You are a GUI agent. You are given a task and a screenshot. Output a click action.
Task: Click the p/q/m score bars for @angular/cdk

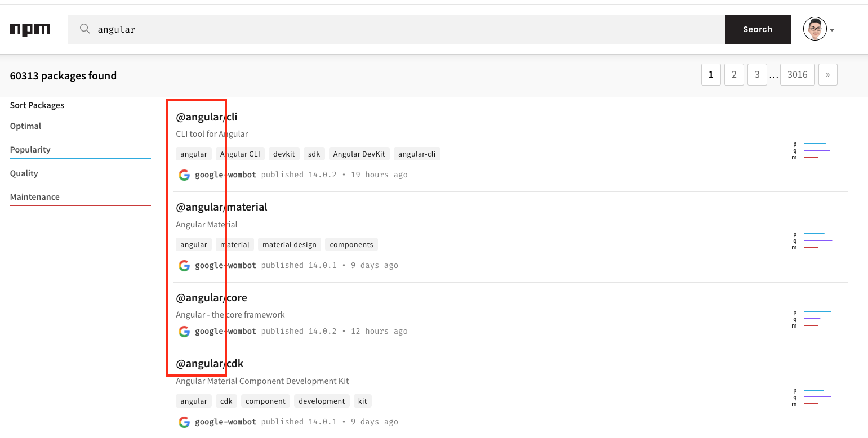[811, 397]
